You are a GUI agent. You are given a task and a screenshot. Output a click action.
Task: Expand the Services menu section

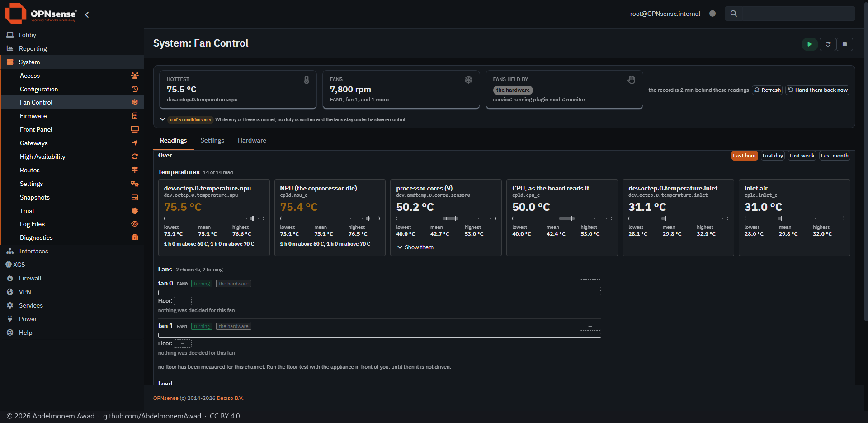(x=72, y=305)
